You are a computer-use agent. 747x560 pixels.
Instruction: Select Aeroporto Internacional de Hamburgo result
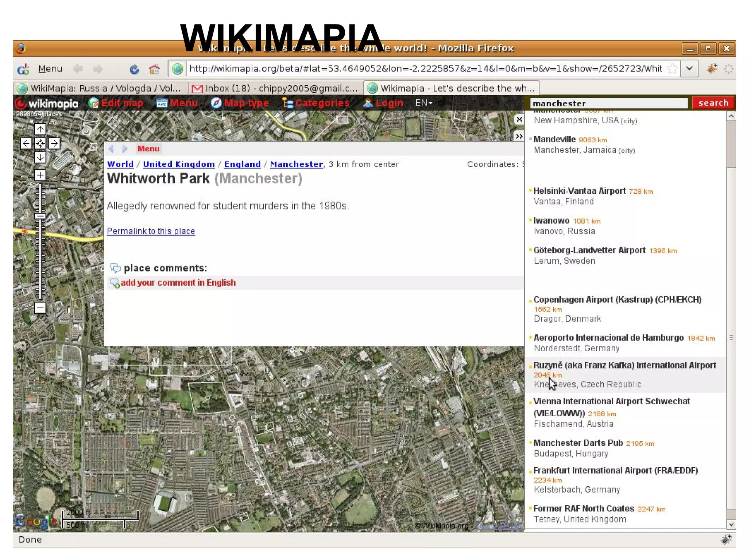tap(608, 338)
